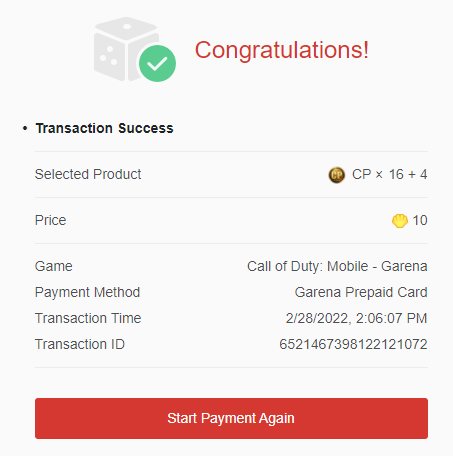Select the Congratulations! heading text
The width and height of the screenshot is (453, 456).
(282, 50)
